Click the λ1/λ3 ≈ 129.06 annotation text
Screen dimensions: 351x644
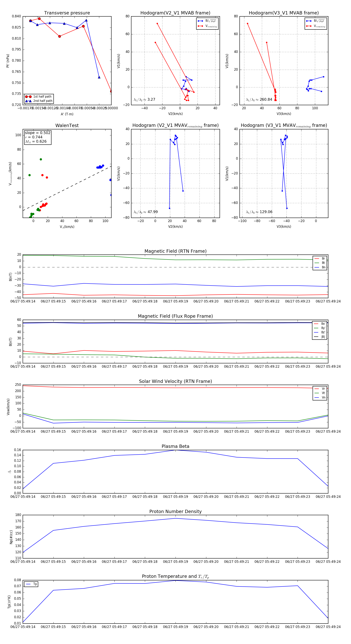259,212
